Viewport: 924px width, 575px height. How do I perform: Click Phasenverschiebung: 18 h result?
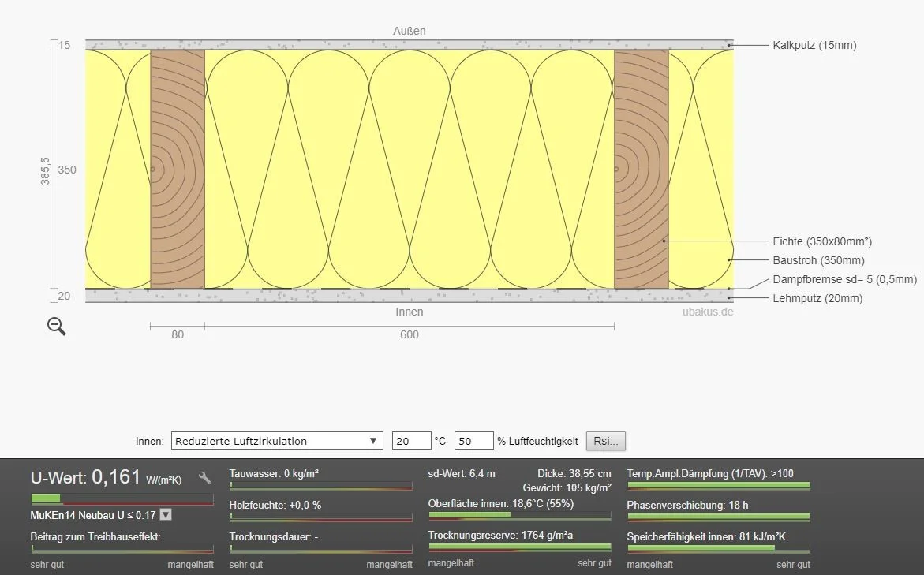[688, 505]
